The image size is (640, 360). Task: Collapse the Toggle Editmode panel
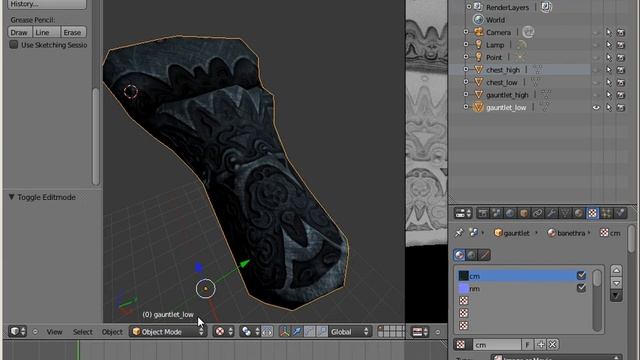(12, 197)
